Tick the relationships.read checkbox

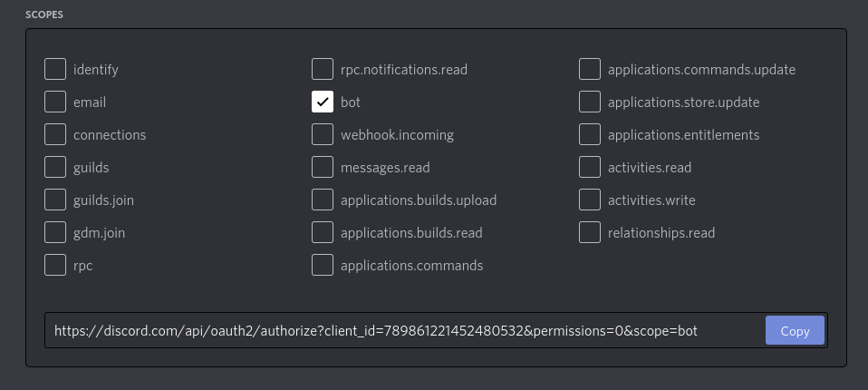[x=590, y=233]
